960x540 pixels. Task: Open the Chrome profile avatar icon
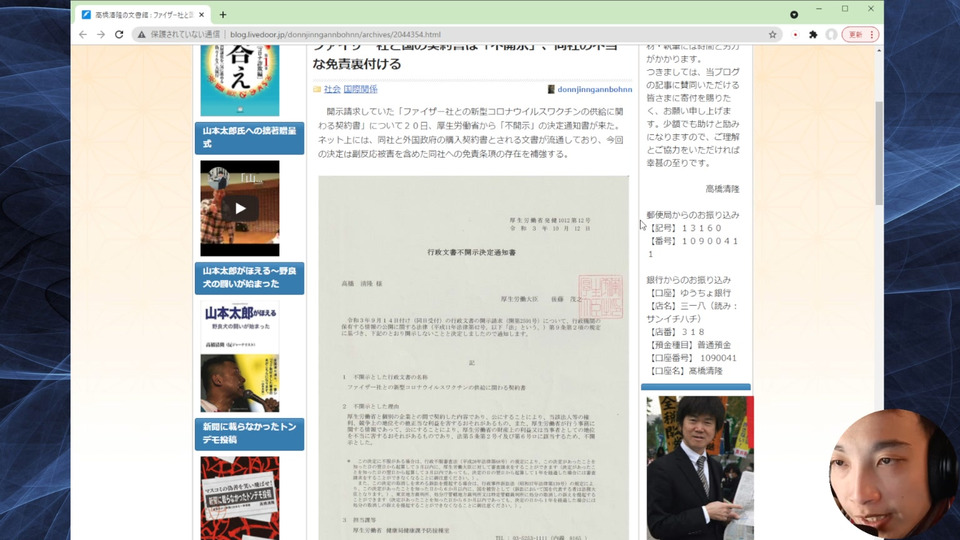(x=831, y=35)
